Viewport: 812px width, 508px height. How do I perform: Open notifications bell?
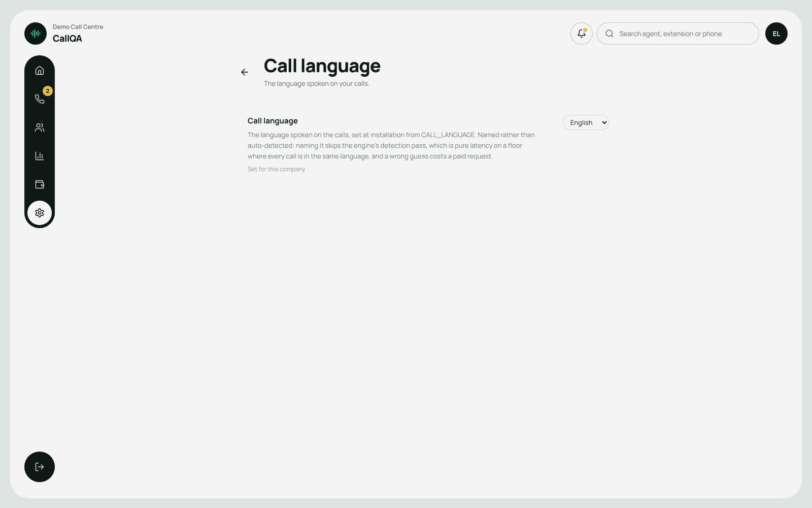pyautogui.click(x=582, y=34)
